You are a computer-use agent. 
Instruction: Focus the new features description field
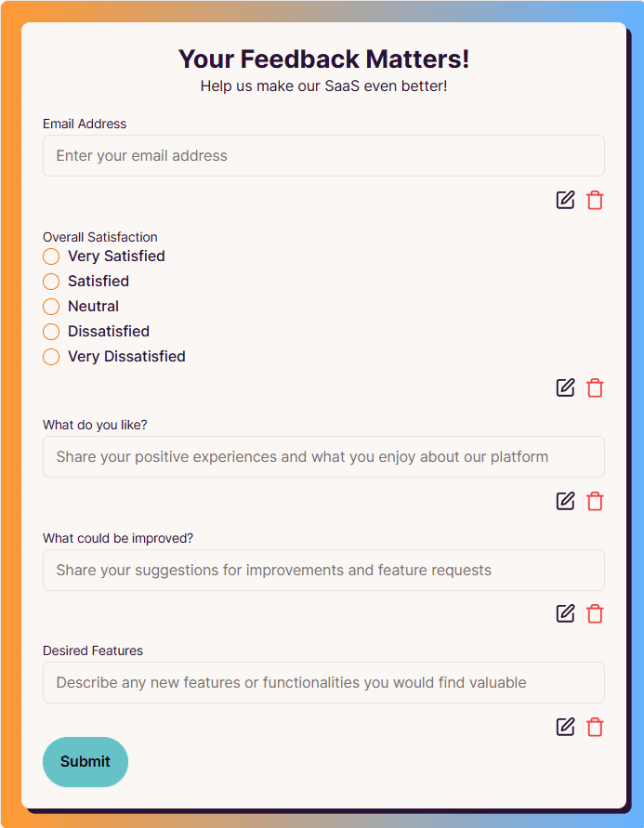(x=323, y=683)
